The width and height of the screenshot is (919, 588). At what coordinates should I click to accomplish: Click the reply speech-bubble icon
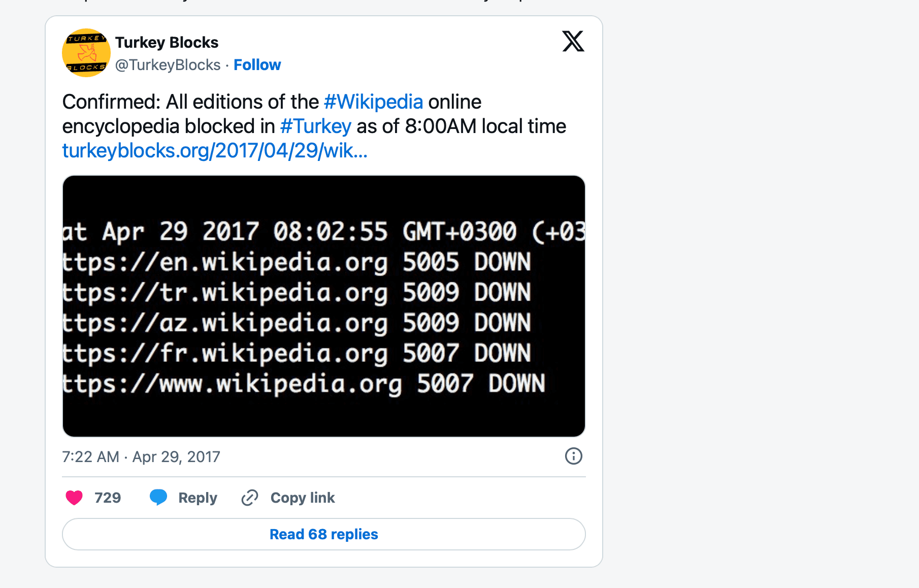158,498
